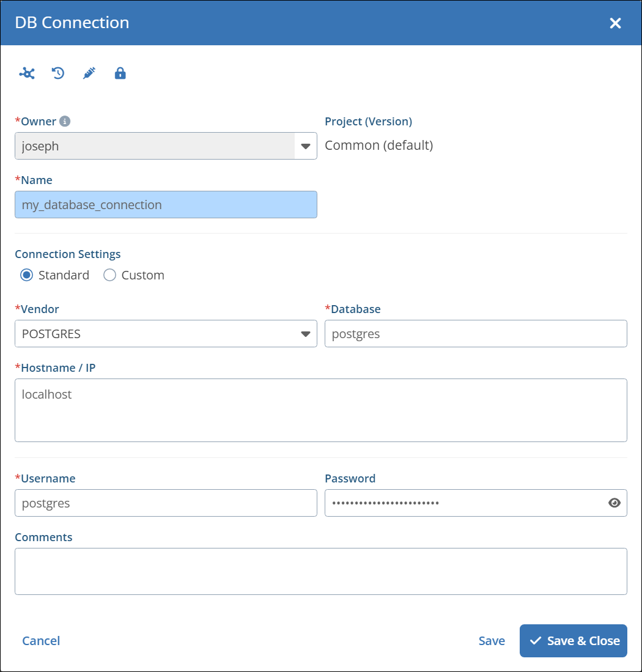Open the history clock icon
This screenshot has width=642, height=672.
pyautogui.click(x=58, y=74)
